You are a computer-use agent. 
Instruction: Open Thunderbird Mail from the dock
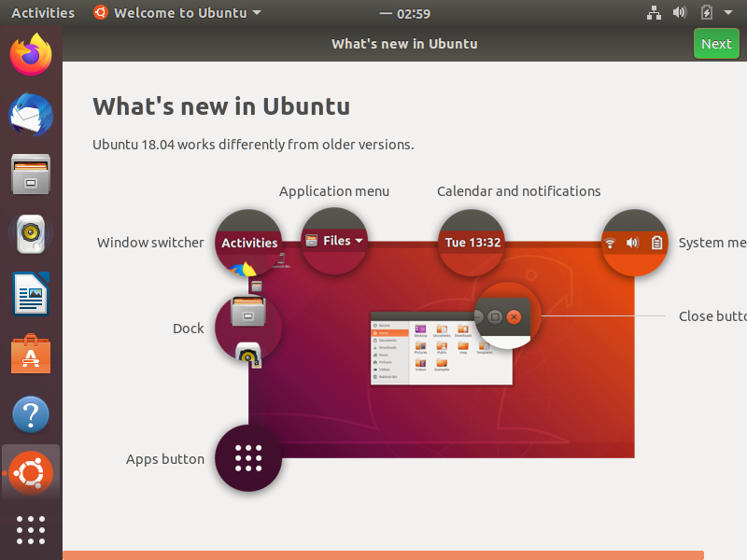[31, 115]
